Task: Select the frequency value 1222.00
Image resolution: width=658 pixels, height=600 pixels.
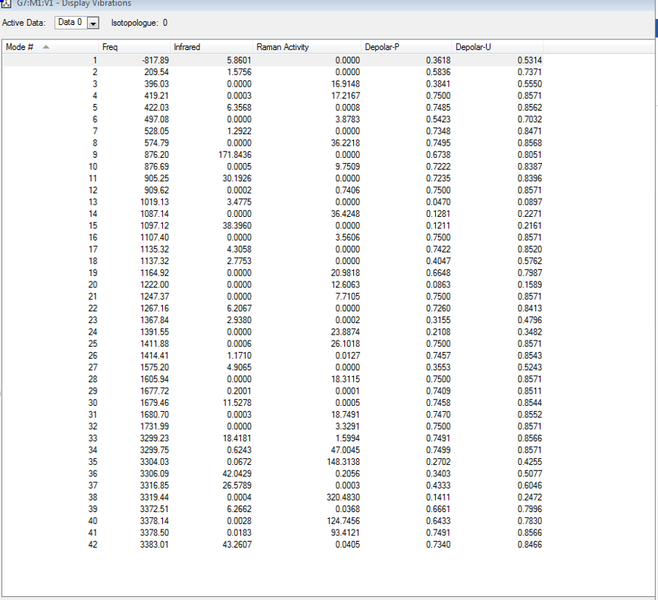Action: pyautogui.click(x=154, y=284)
